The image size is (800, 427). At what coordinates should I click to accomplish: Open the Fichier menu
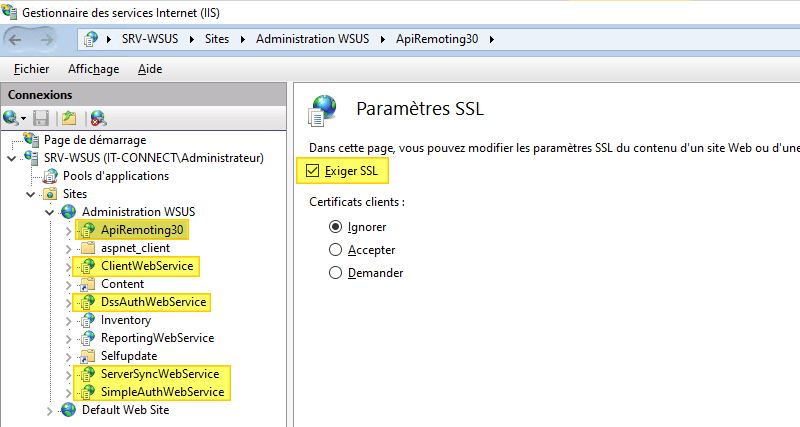pyautogui.click(x=32, y=69)
